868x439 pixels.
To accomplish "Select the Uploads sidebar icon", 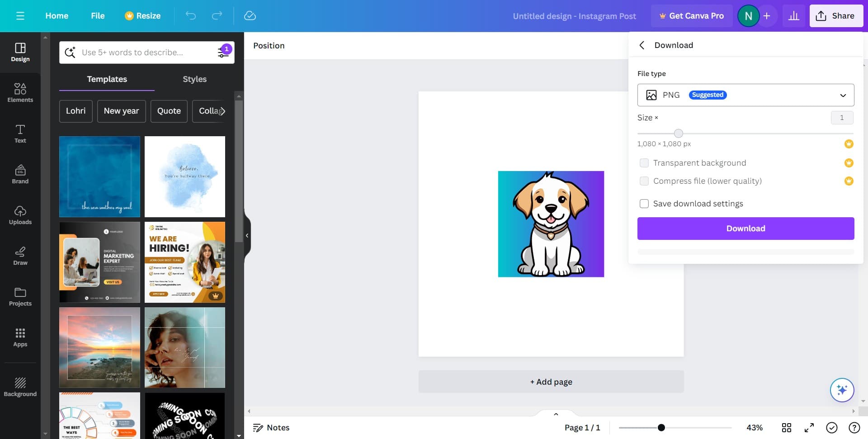I will pos(20,215).
